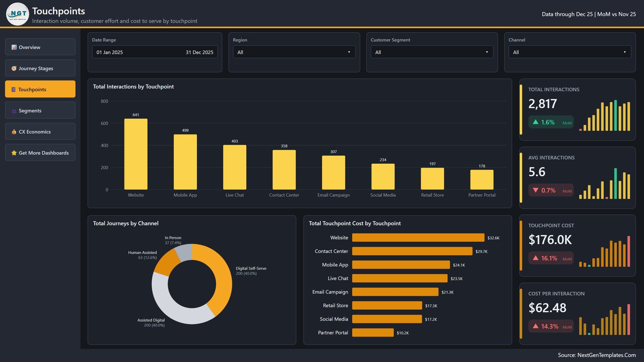
Task: Click the Website bar in interactions chart
Action: pos(136,154)
